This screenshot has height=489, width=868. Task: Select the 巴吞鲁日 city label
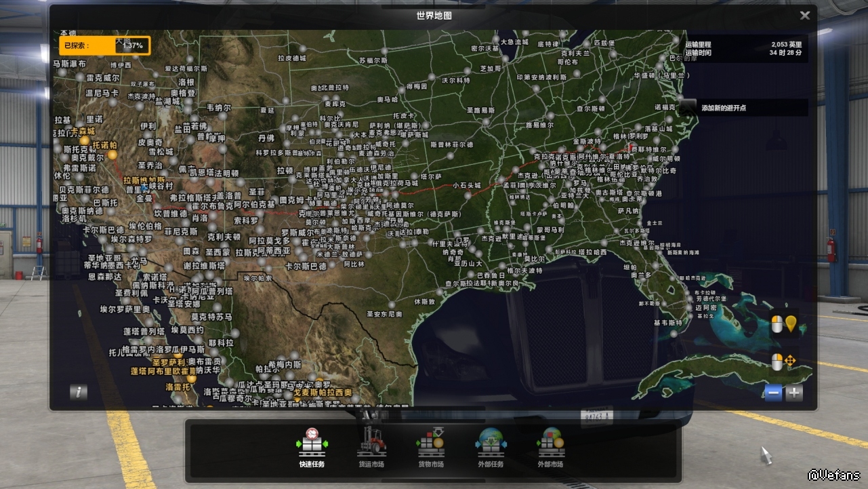[493, 275]
